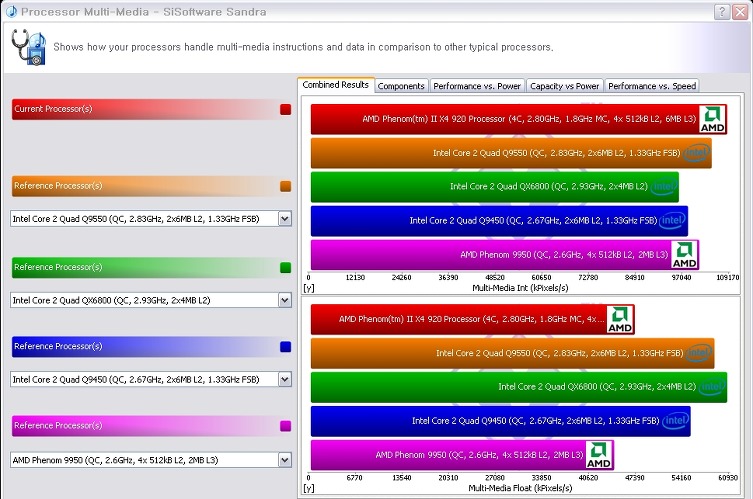Click the [y] label under the Int chart
The image size is (753, 499).
point(309,288)
